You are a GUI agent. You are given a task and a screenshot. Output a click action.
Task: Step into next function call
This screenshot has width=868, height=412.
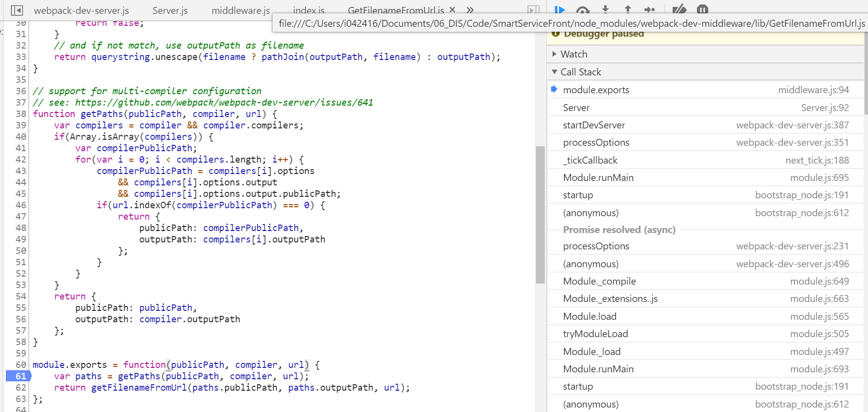605,9
